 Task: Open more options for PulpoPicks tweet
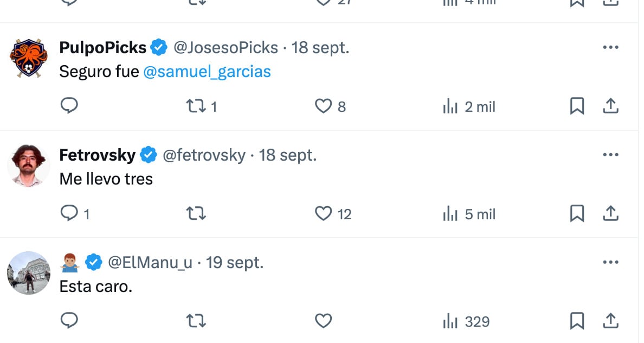tap(610, 48)
